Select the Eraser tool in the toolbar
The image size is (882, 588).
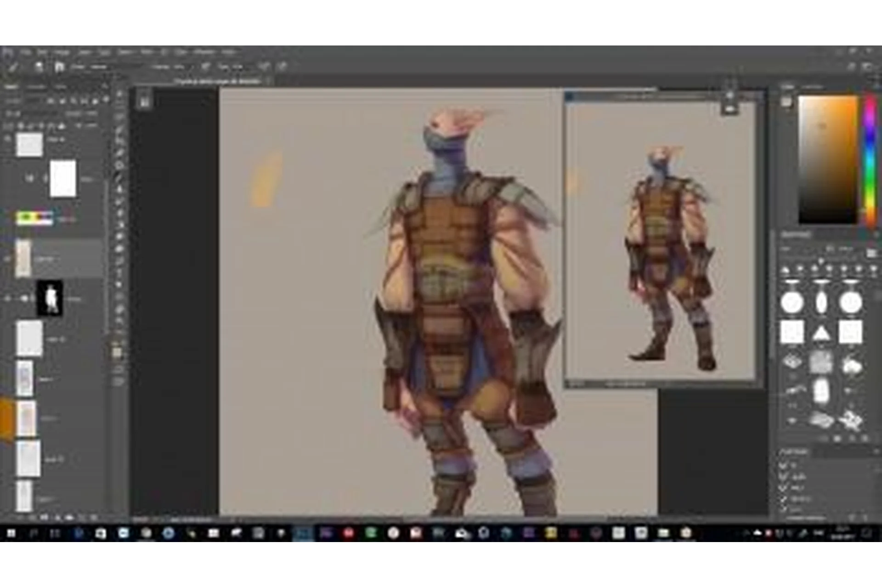(119, 213)
